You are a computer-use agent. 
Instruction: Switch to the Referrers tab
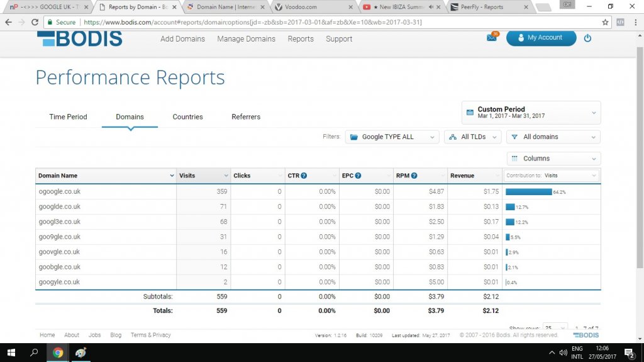246,117
